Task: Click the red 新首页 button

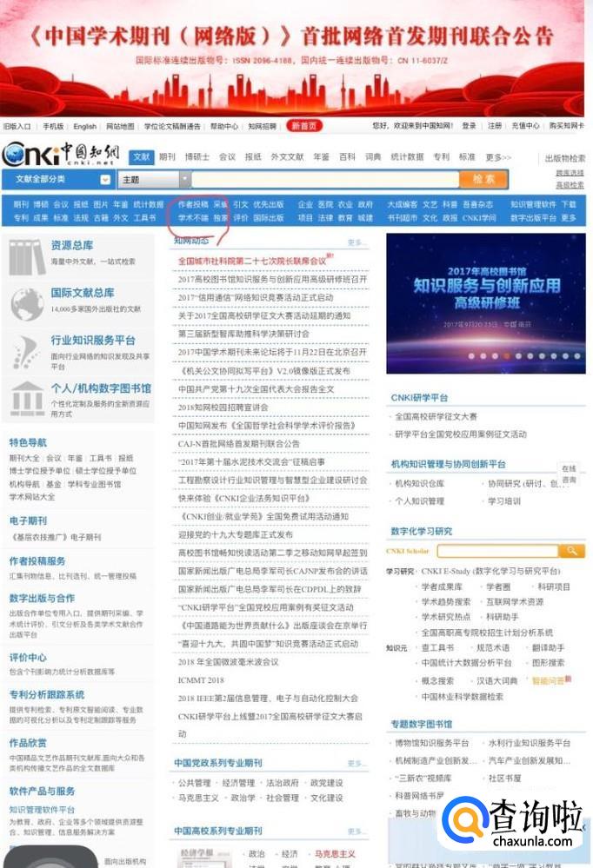Action: 303,126
